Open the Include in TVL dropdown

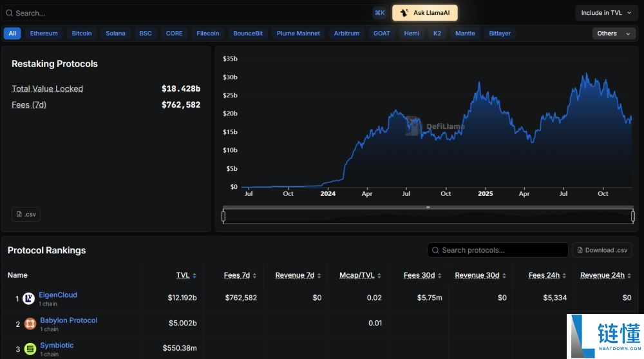pos(605,13)
